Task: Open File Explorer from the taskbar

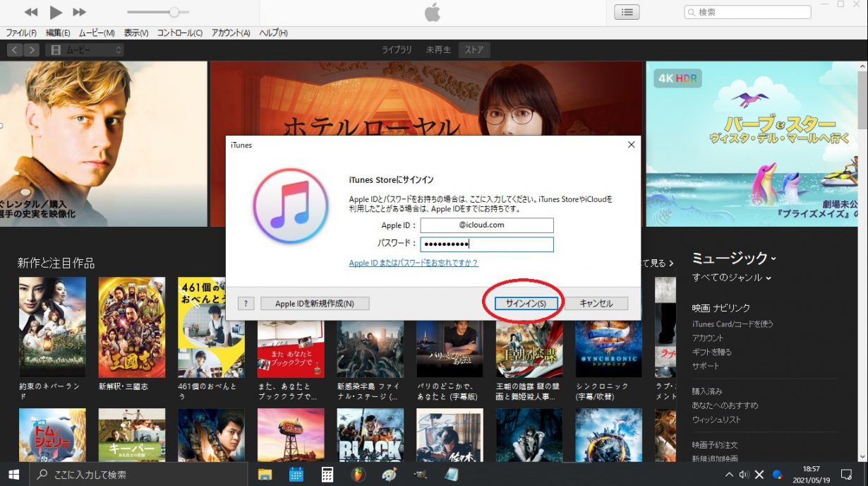Action: click(265, 474)
